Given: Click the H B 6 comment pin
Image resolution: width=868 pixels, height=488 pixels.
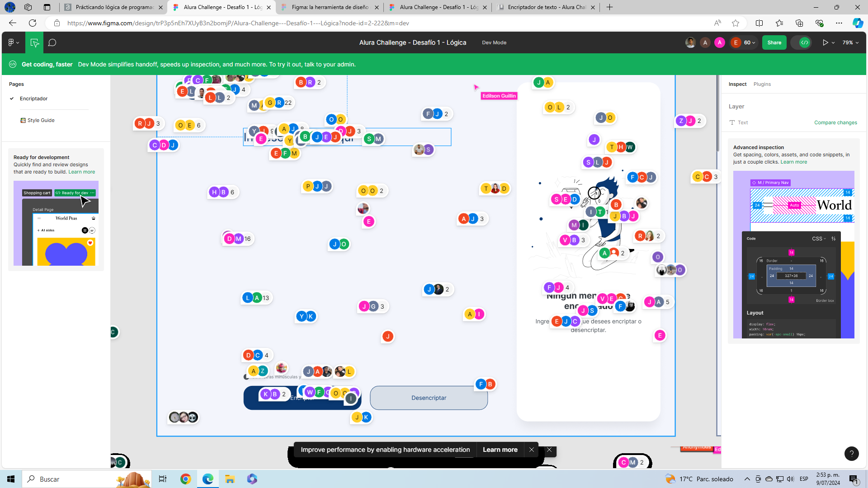Looking at the screenshot, I should [x=223, y=192].
